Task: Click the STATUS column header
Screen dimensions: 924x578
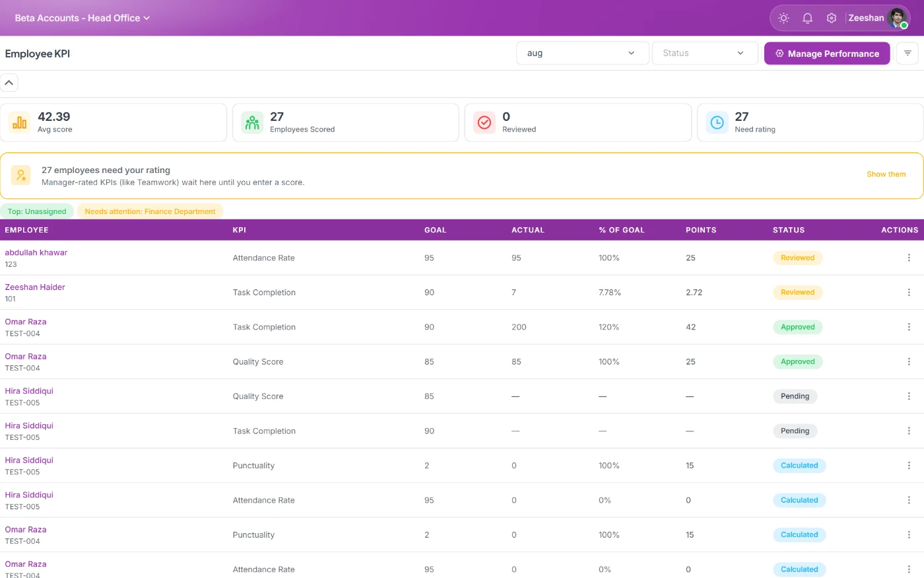Action: [789, 230]
